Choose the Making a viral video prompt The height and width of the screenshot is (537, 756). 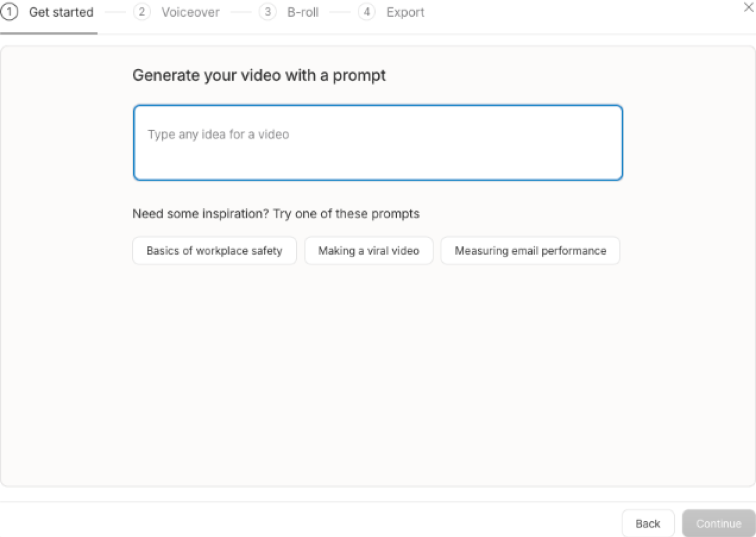(368, 251)
